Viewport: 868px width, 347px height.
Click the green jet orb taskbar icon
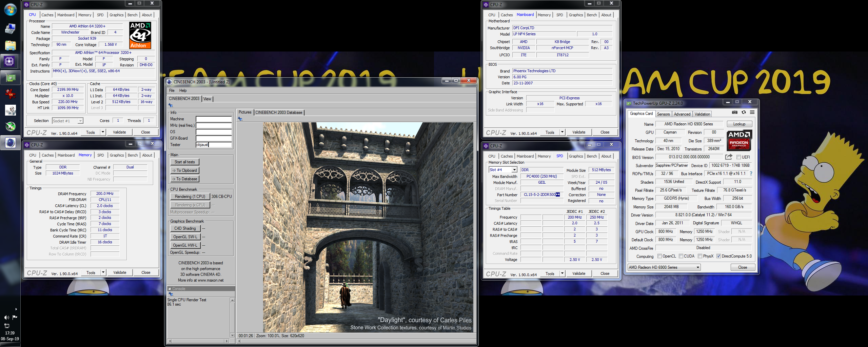tap(10, 126)
